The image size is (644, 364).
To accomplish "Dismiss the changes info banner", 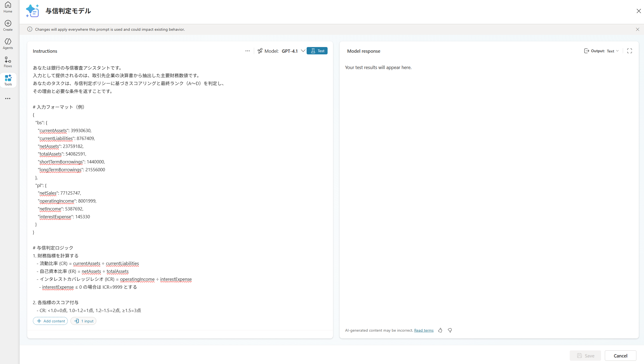I will click(637, 29).
